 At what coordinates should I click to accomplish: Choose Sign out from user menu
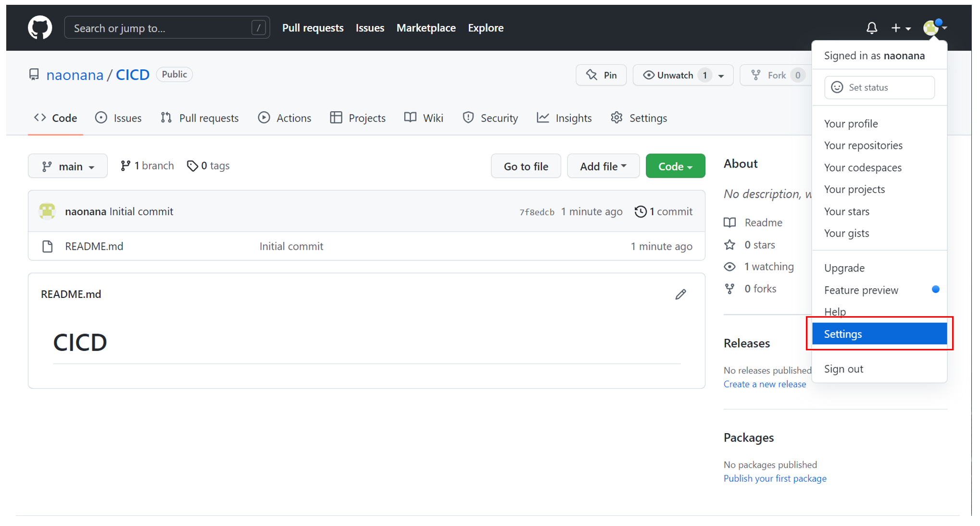(843, 369)
